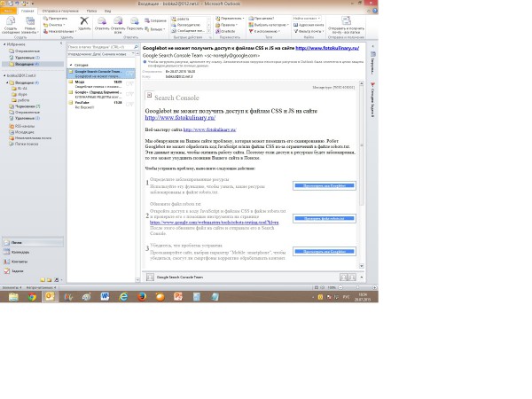Click the zoom slider in the status bar
The width and height of the screenshot is (532, 399).
[357, 287]
